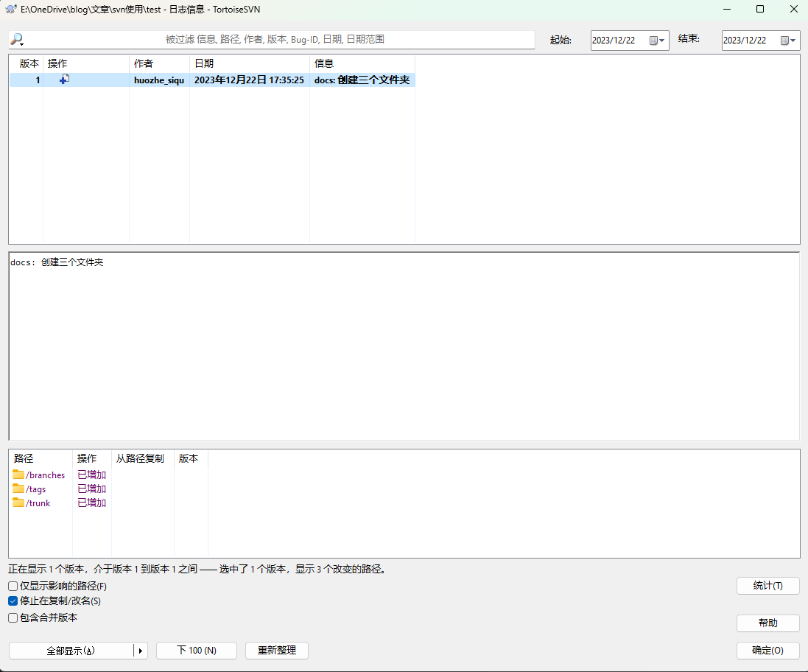The image size is (808, 672).
Task: Click the added action icon in revision 1
Action: [x=65, y=80]
